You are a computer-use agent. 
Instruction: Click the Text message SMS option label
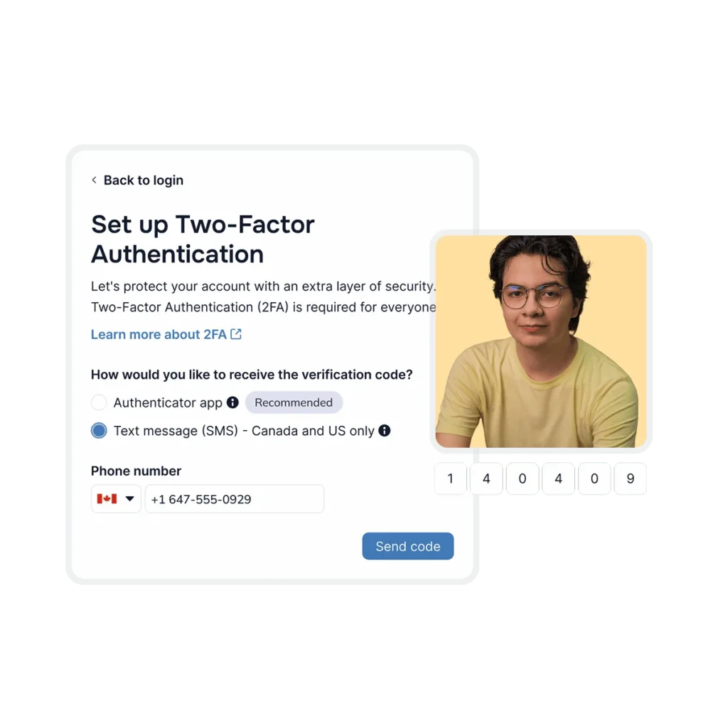(x=244, y=431)
